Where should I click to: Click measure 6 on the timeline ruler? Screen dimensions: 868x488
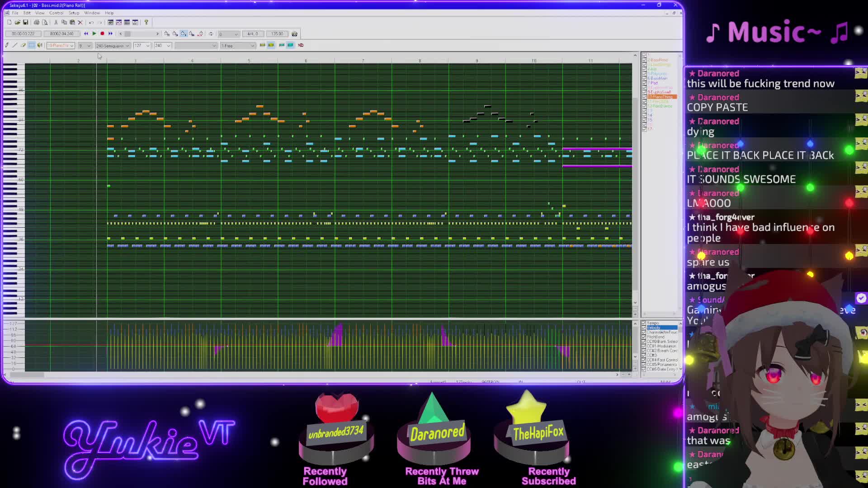point(306,61)
